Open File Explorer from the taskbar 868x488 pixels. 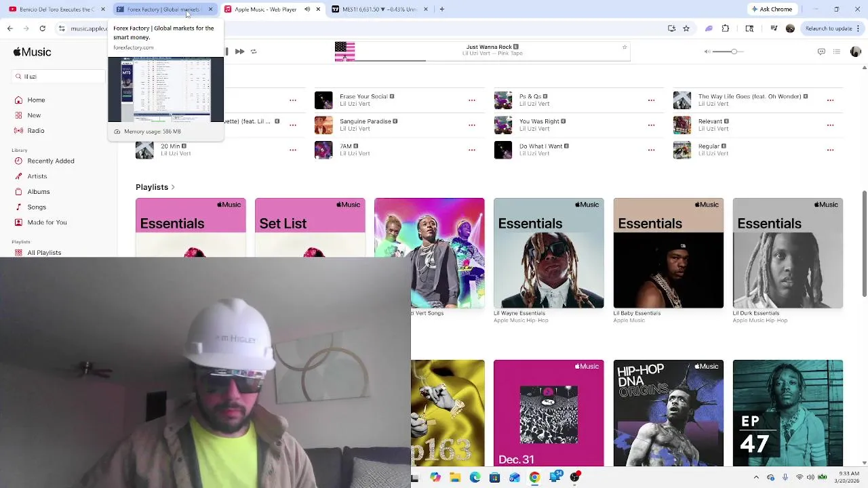point(455,477)
